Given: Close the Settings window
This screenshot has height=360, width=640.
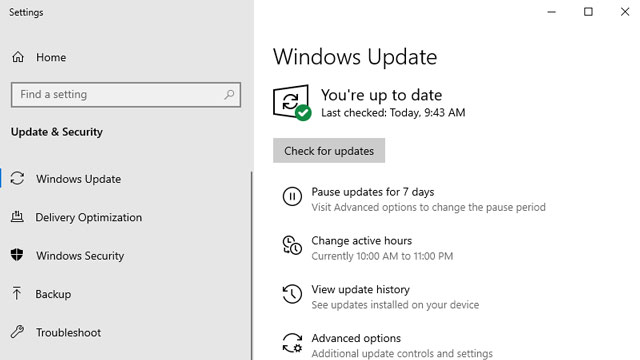Looking at the screenshot, I should [625, 12].
